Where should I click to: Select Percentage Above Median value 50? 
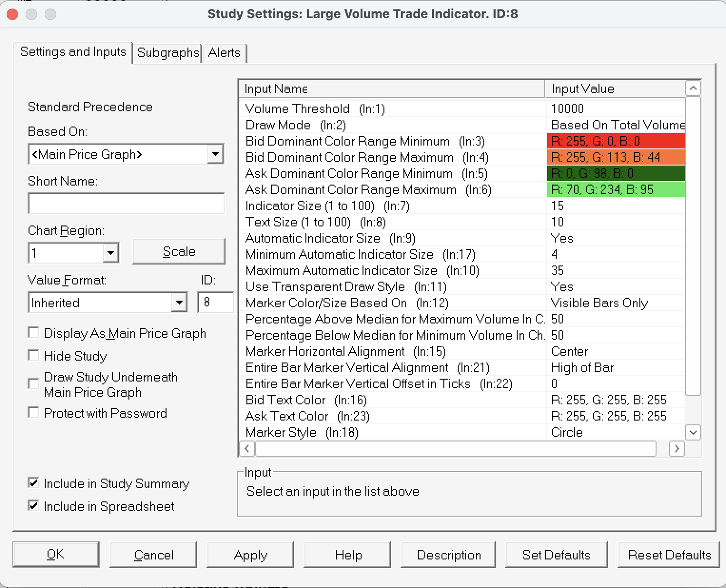[557, 319]
